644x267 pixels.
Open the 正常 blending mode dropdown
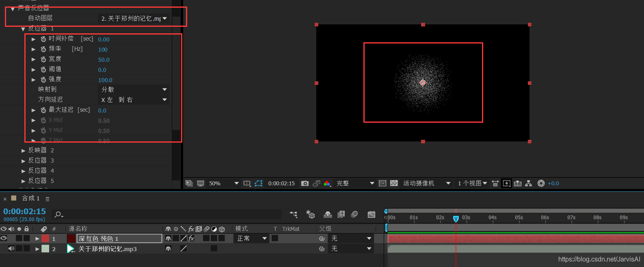click(252, 239)
